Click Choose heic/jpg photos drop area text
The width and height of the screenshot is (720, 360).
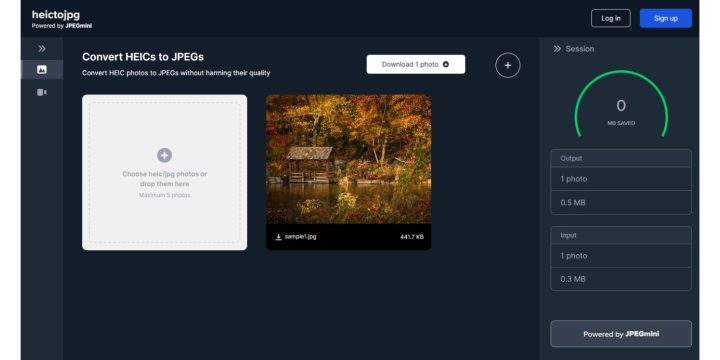(x=164, y=179)
